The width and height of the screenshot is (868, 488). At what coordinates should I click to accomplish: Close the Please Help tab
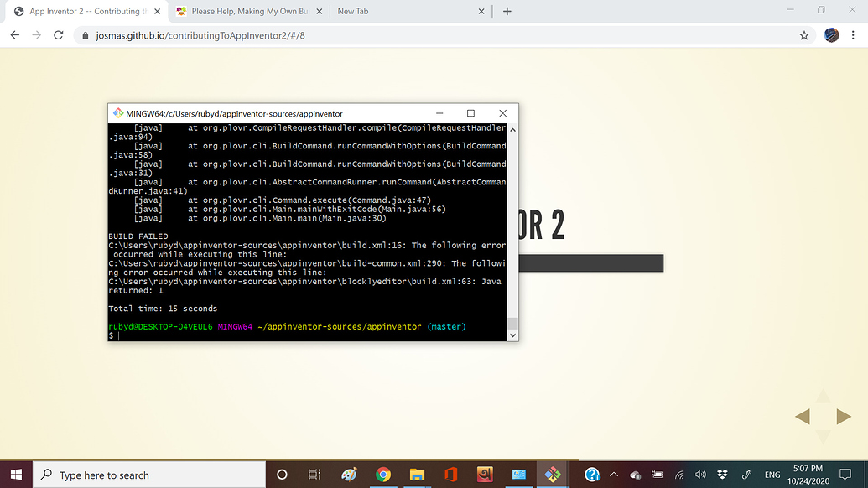(319, 11)
